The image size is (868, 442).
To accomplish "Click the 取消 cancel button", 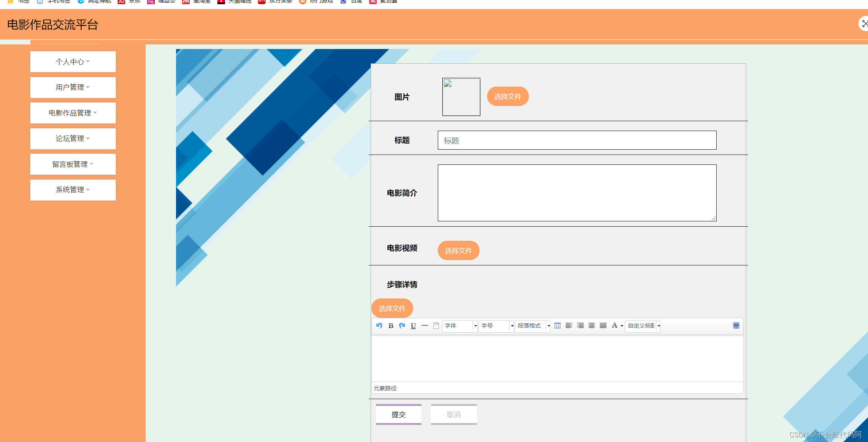I will [x=453, y=414].
